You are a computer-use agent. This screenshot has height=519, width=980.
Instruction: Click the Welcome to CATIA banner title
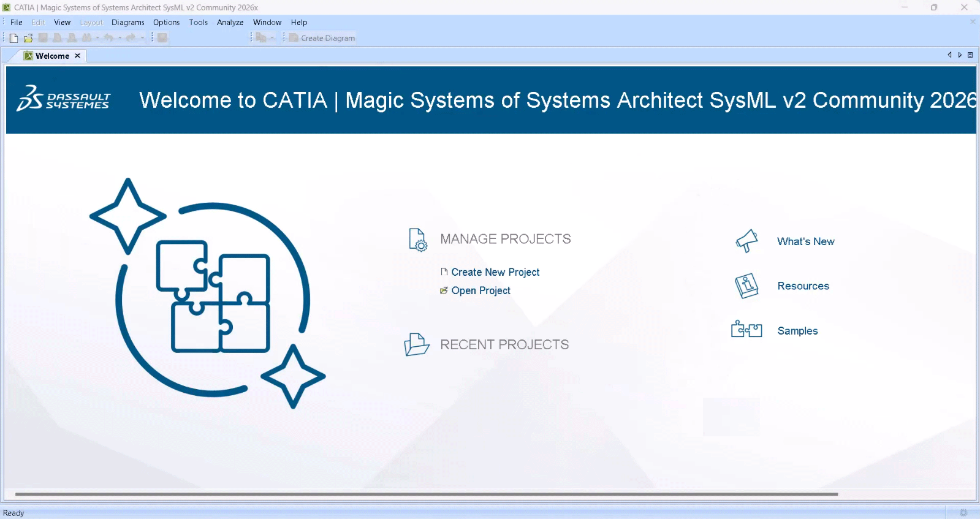tap(558, 100)
